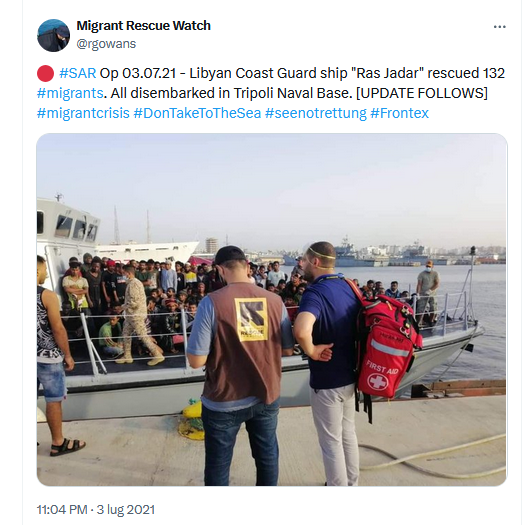The height and width of the screenshot is (525, 530).
Task: Open the three-dot more options menu
Action: pyautogui.click(x=499, y=27)
